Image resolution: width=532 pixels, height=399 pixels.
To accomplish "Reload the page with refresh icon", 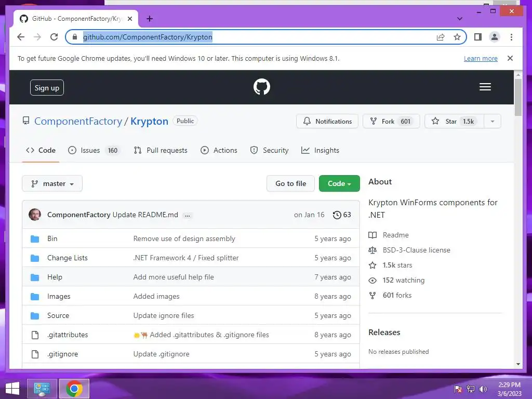I will click(x=54, y=37).
